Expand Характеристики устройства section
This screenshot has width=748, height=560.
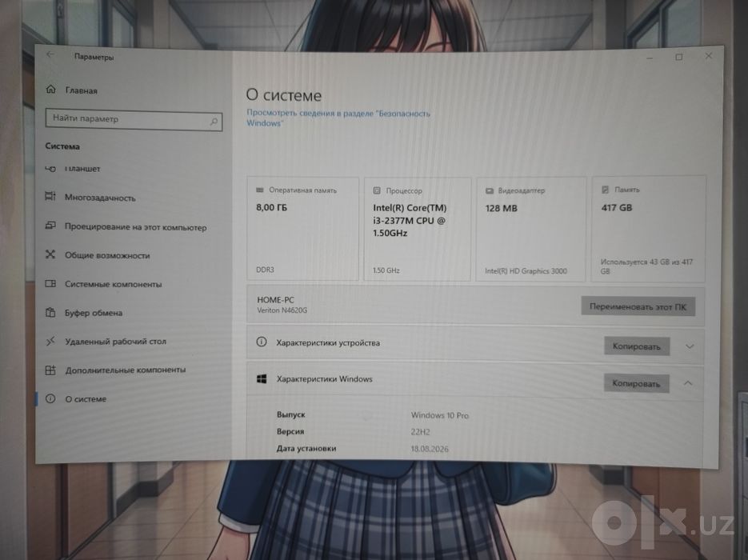click(x=690, y=346)
